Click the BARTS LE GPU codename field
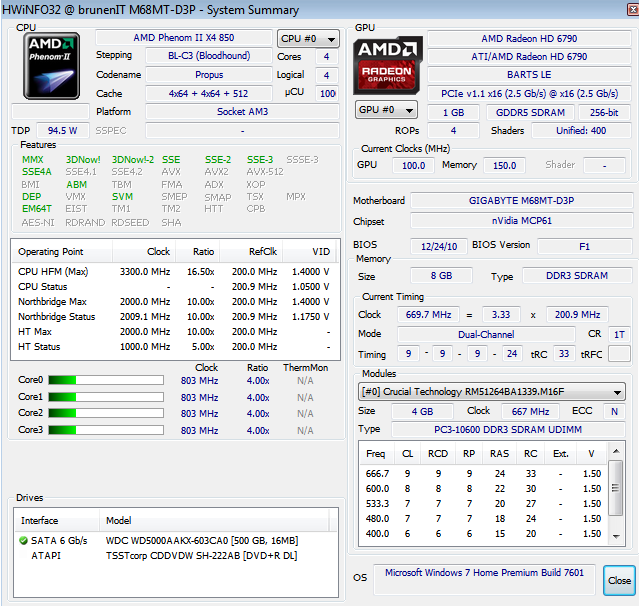The width and height of the screenshot is (639, 607). pyautogui.click(x=529, y=75)
